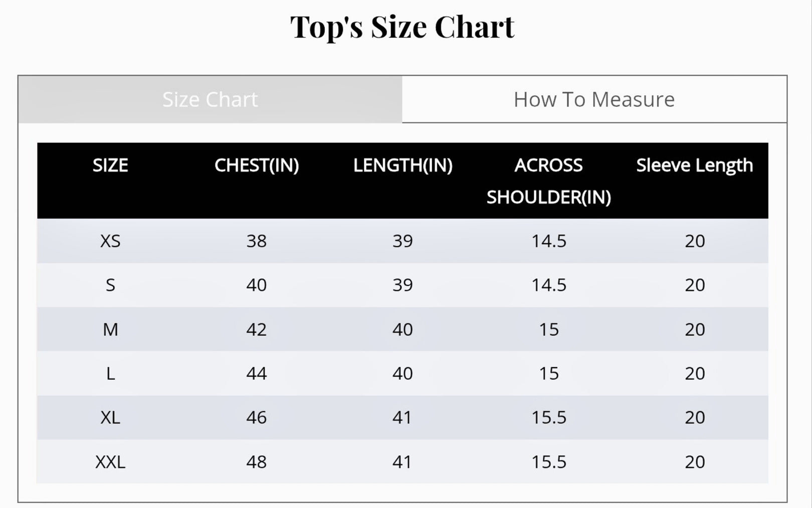Select the XS size row label
Screen dimensions: 812x508
[x=110, y=241]
